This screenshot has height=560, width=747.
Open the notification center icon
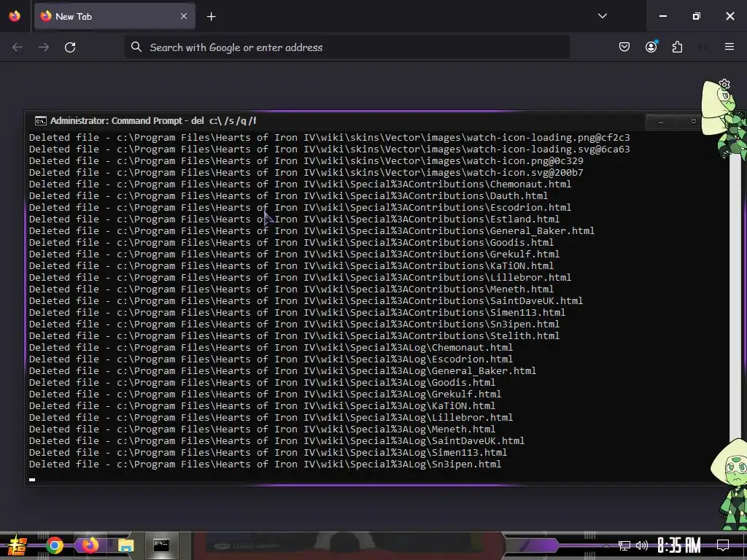[723, 545]
